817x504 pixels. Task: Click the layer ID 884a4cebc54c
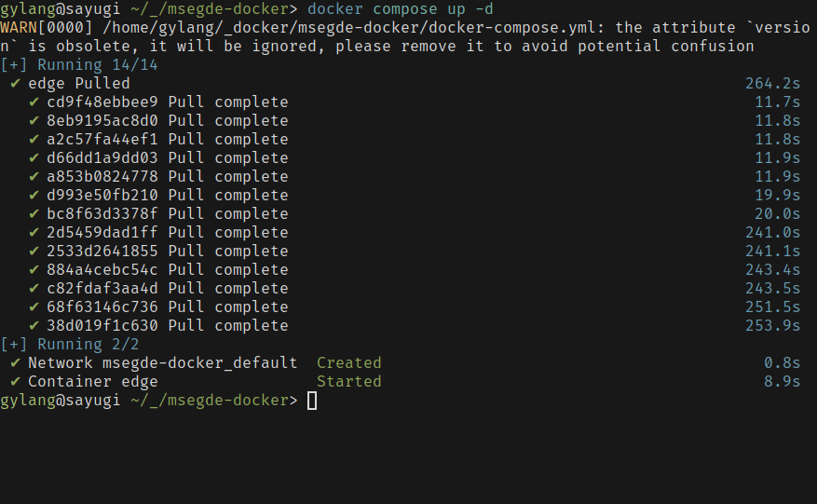click(102, 270)
